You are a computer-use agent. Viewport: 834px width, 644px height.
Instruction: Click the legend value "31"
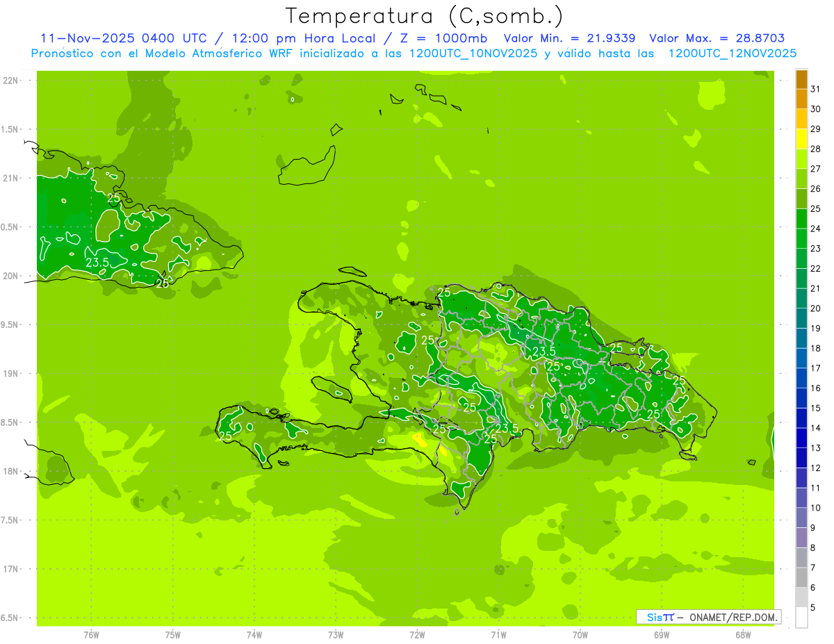point(816,89)
